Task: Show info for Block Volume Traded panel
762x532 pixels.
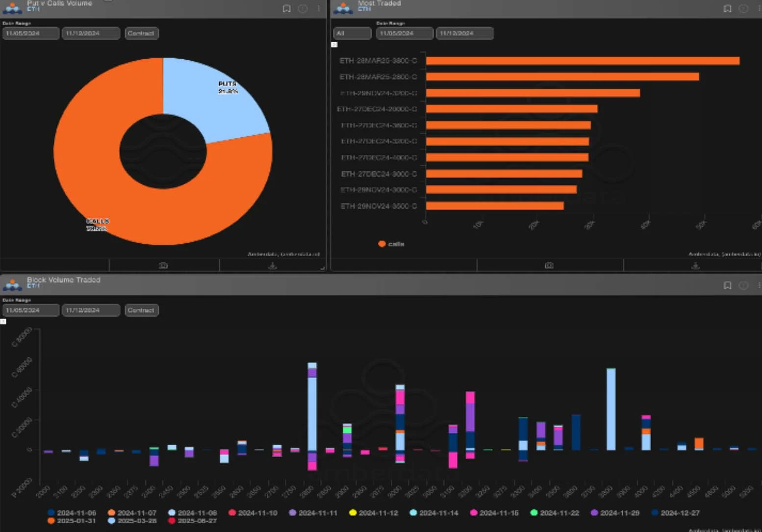Action: pos(743,285)
